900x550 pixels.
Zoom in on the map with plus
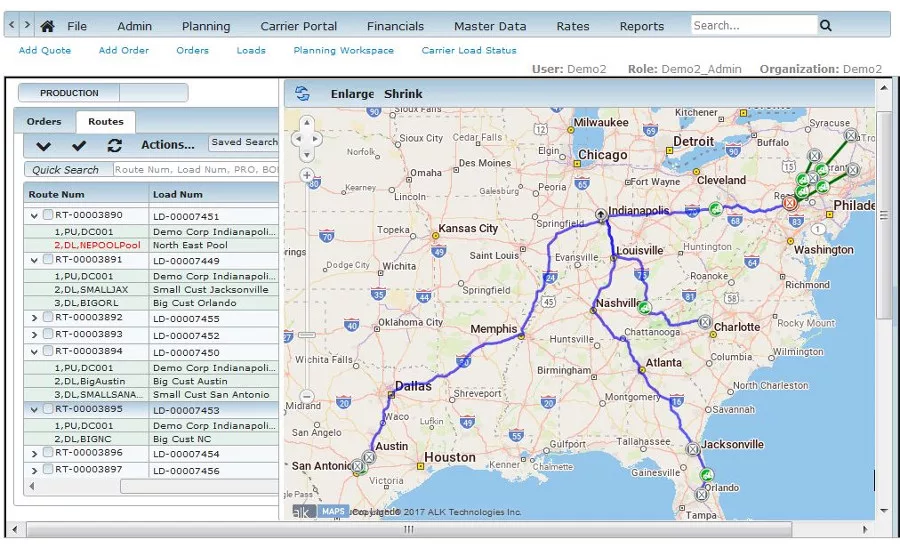(307, 175)
